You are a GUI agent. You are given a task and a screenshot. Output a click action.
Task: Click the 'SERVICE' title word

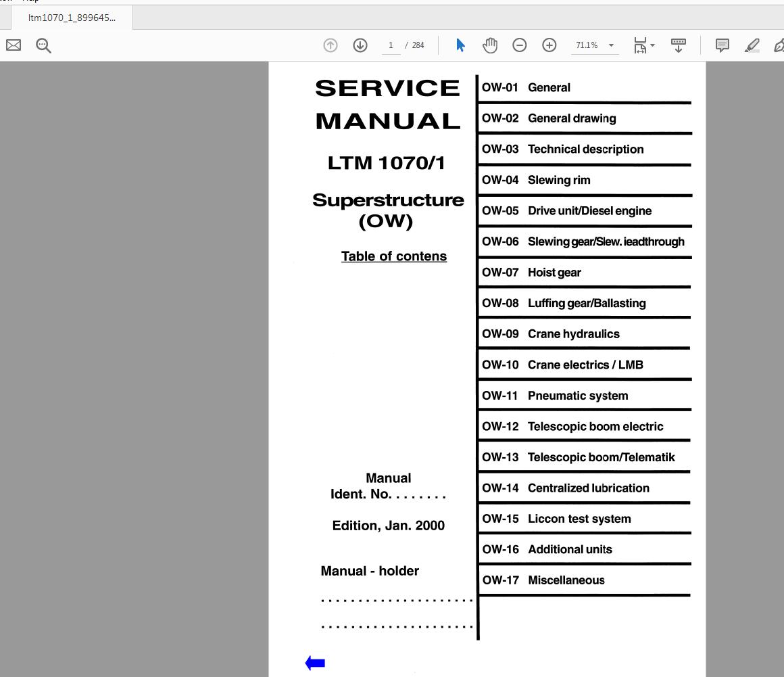click(x=387, y=89)
